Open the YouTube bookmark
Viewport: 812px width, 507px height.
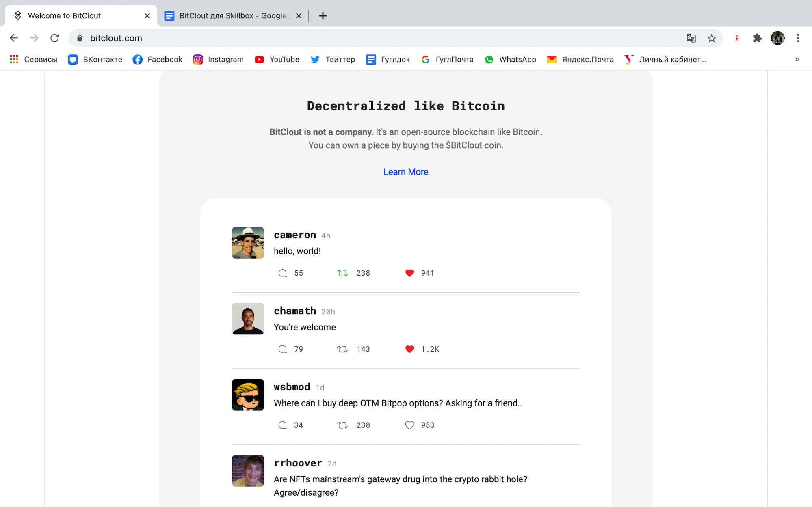point(277,60)
